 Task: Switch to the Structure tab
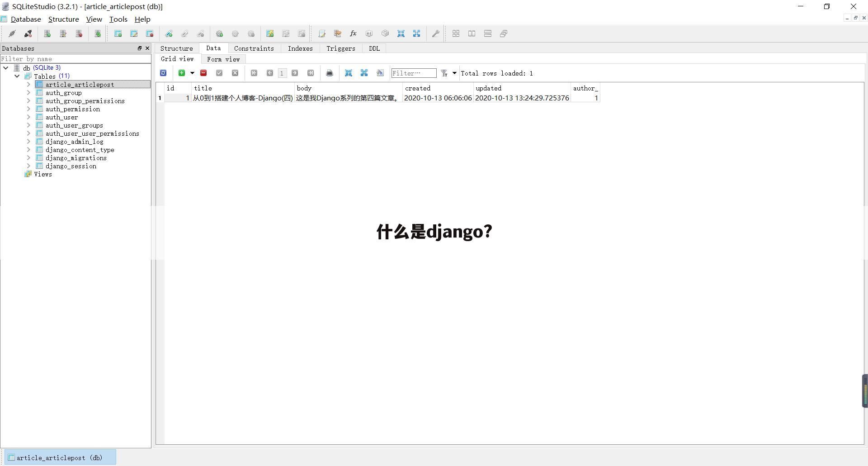pyautogui.click(x=176, y=48)
